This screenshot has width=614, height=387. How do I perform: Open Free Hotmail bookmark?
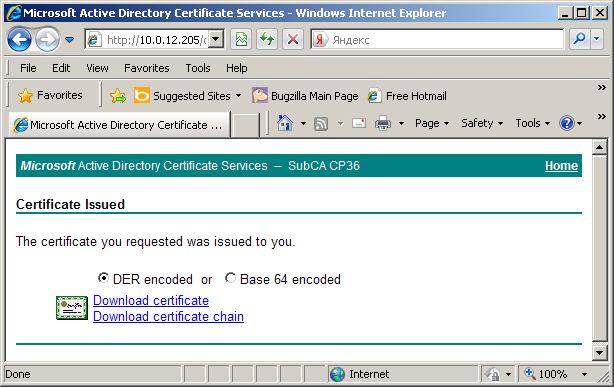(x=407, y=96)
